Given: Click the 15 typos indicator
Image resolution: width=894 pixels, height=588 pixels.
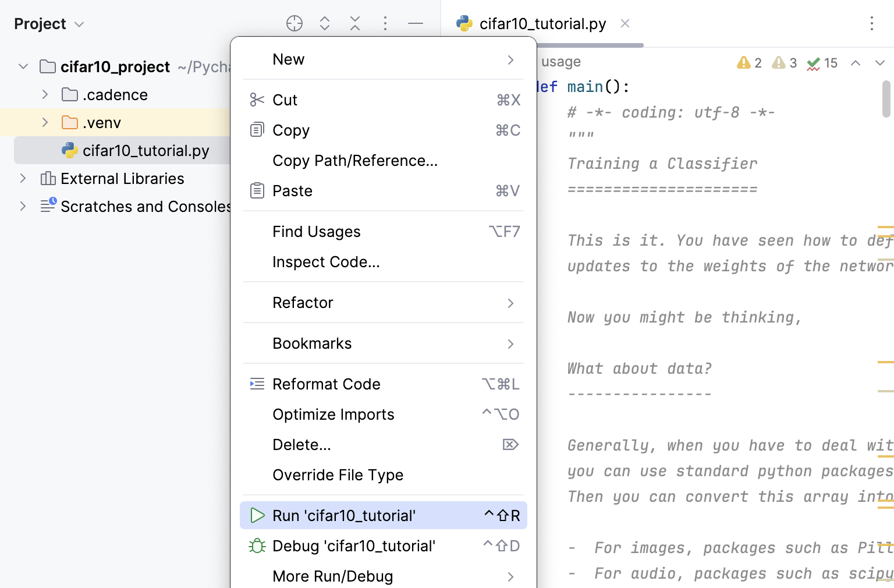Looking at the screenshot, I should (x=822, y=63).
